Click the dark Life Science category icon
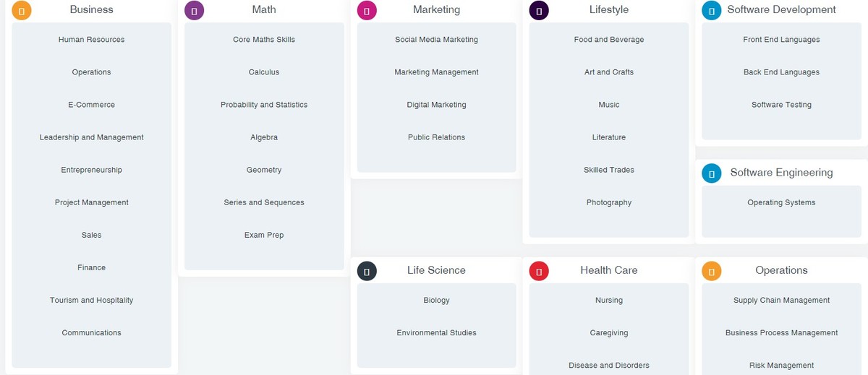Image resolution: width=868 pixels, height=375 pixels. point(367,271)
